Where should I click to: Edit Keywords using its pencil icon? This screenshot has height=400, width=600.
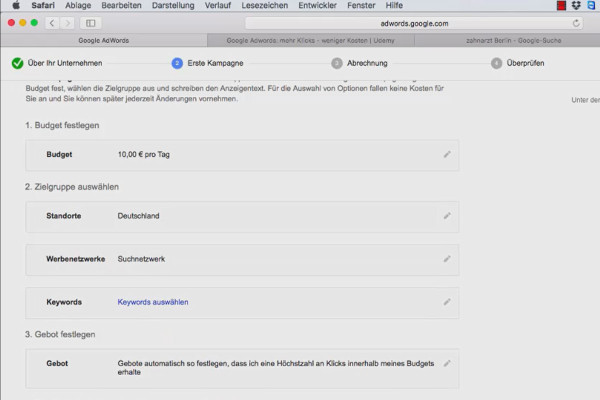[447, 302]
